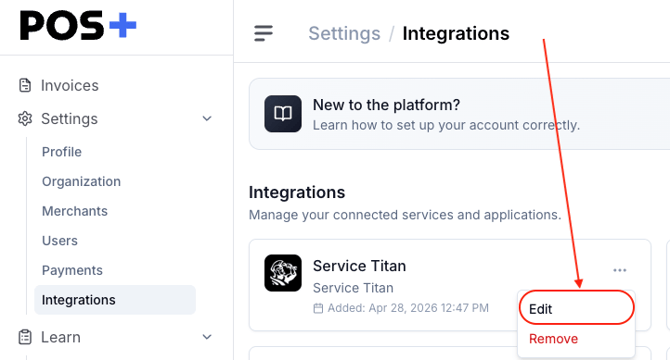Open Invoices in the sidebar
The height and width of the screenshot is (360, 670).
pyautogui.click(x=70, y=85)
